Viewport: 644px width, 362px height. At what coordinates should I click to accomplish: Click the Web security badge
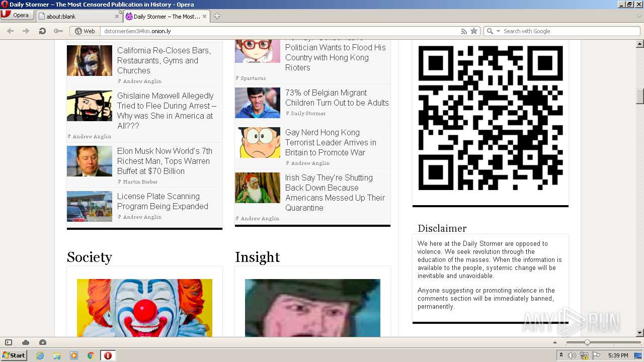(85, 31)
